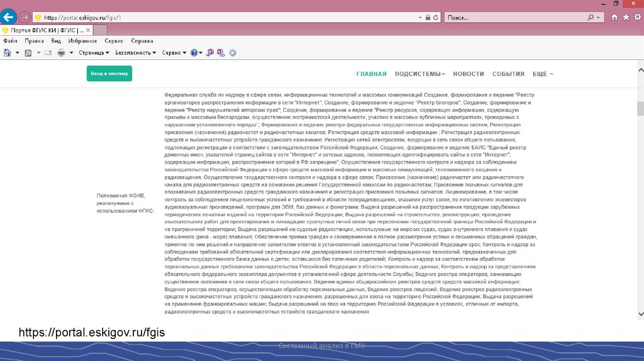Expand the Страница dropdown menu
The image size is (644, 361).
tap(94, 53)
